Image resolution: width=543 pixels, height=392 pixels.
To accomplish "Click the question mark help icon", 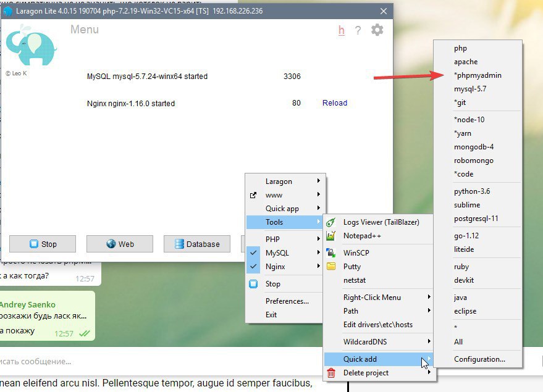I will pos(358,30).
